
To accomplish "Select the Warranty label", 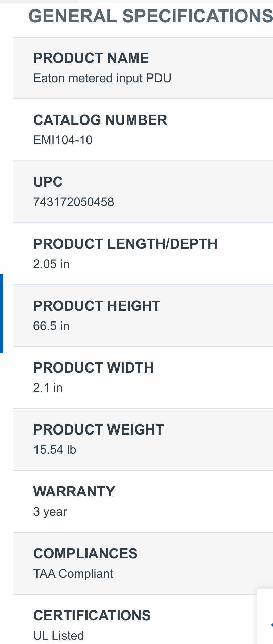I will [74, 492].
